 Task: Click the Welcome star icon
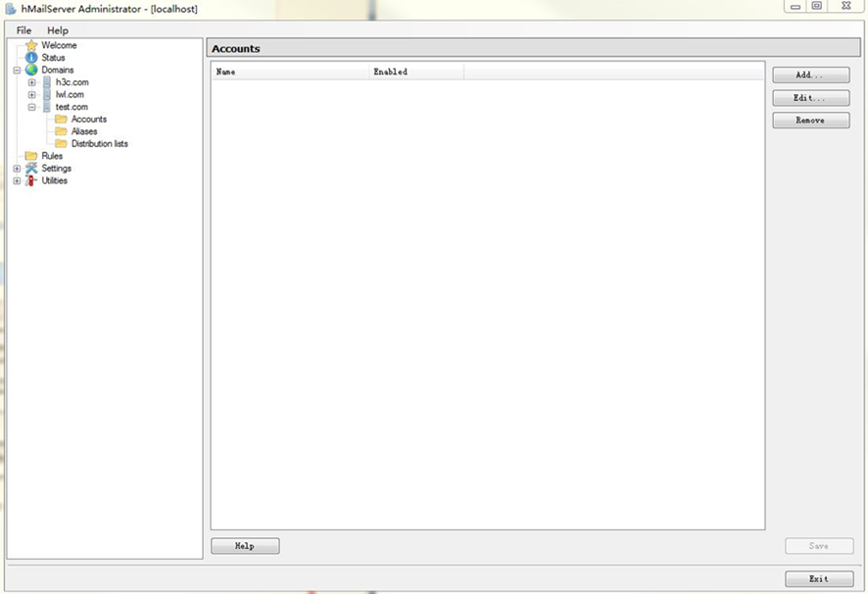(31, 45)
